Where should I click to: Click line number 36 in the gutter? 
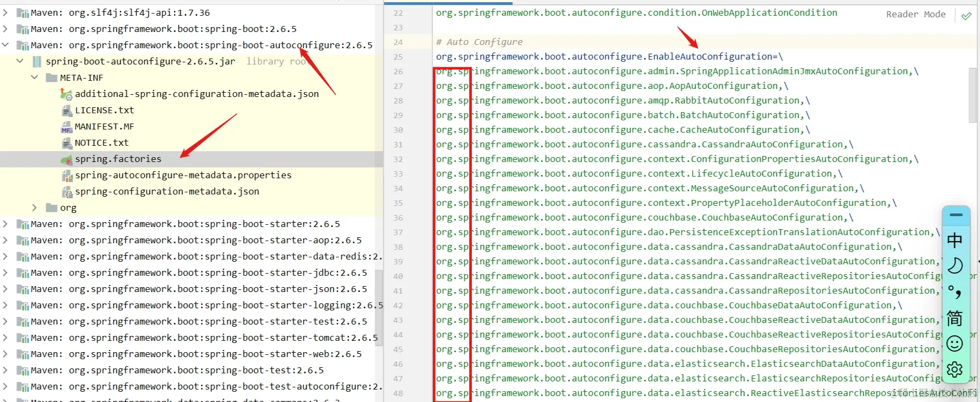coord(398,218)
